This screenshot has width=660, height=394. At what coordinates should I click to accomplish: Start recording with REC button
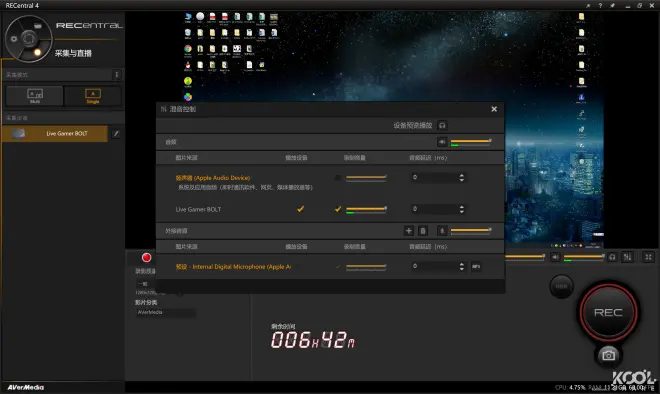pos(608,312)
